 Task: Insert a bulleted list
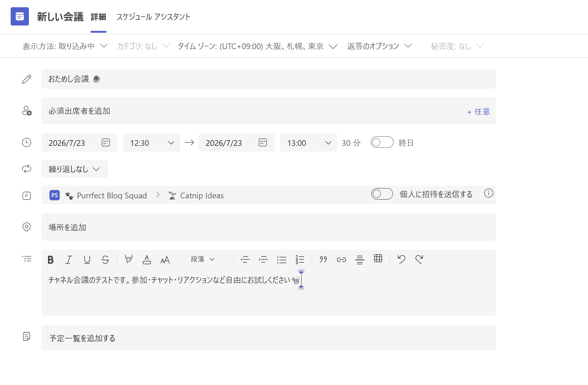coord(282,260)
